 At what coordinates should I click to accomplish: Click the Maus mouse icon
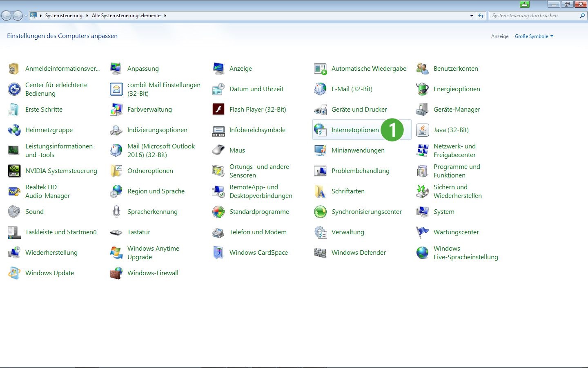pyautogui.click(x=218, y=150)
